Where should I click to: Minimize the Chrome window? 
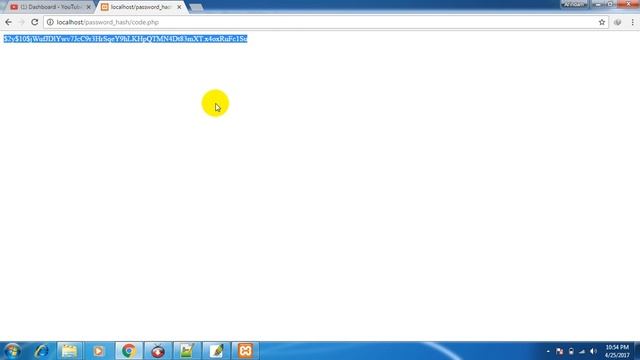coord(598,4)
